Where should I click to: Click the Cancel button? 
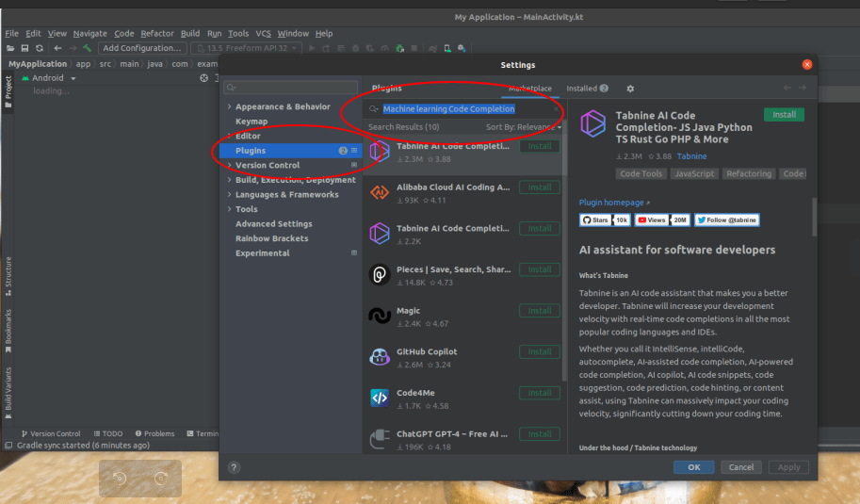pyautogui.click(x=741, y=467)
